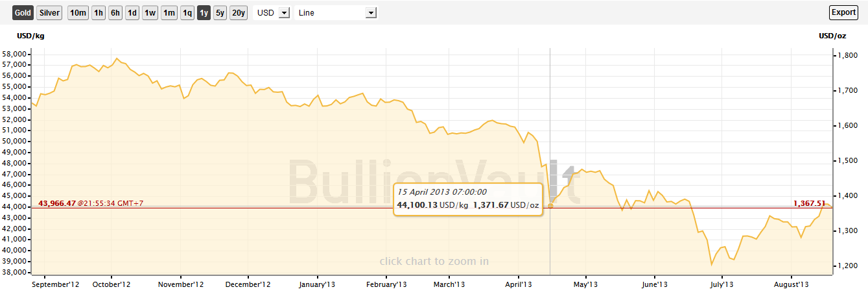
Task: Set time range to 10m
Action: tap(78, 13)
